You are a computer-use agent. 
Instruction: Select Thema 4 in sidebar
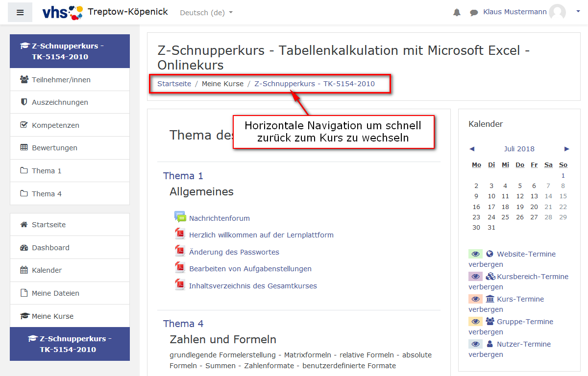pyautogui.click(x=70, y=193)
